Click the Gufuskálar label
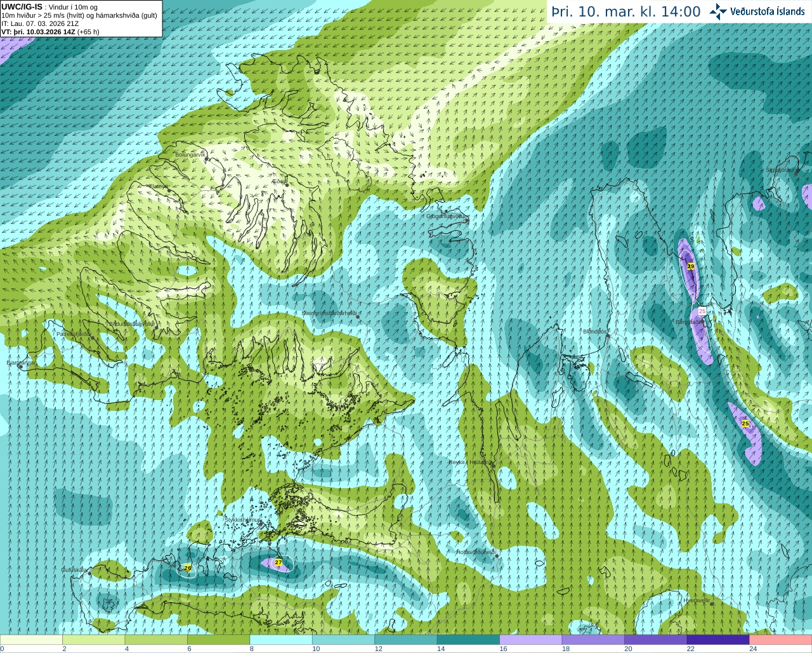The height and width of the screenshot is (653, 812). [74, 570]
